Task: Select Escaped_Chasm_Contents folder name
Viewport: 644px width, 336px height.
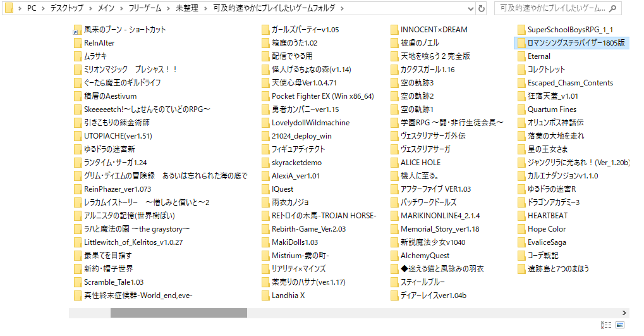Action: click(570, 83)
